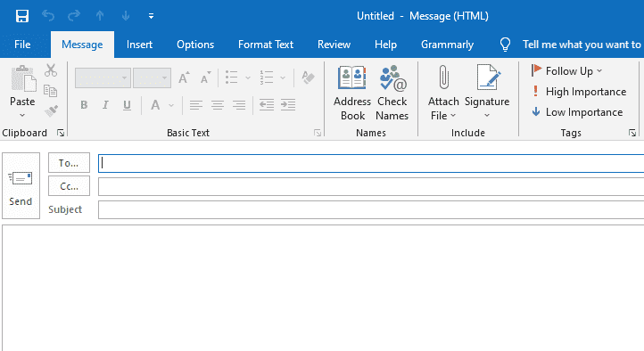Toggle Align Left

pyautogui.click(x=196, y=105)
